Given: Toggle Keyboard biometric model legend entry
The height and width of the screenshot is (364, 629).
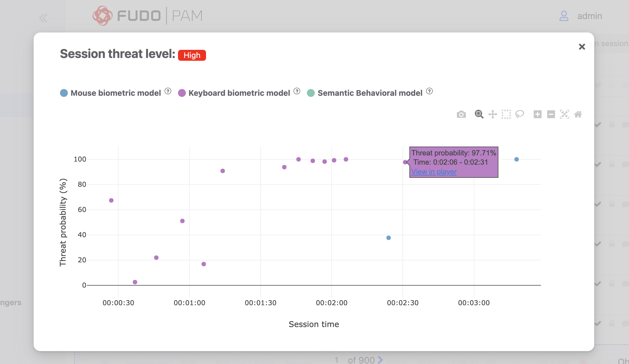Looking at the screenshot, I should click(x=239, y=93).
